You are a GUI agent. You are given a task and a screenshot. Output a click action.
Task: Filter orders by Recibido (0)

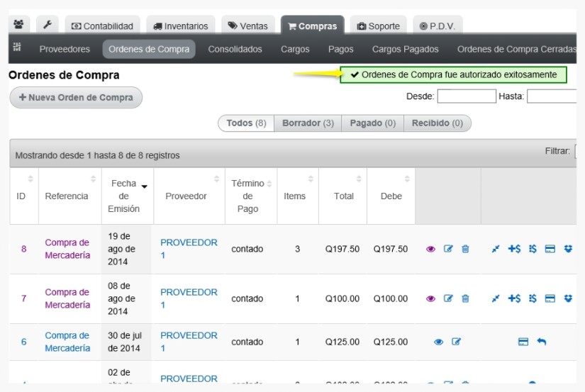click(x=438, y=123)
